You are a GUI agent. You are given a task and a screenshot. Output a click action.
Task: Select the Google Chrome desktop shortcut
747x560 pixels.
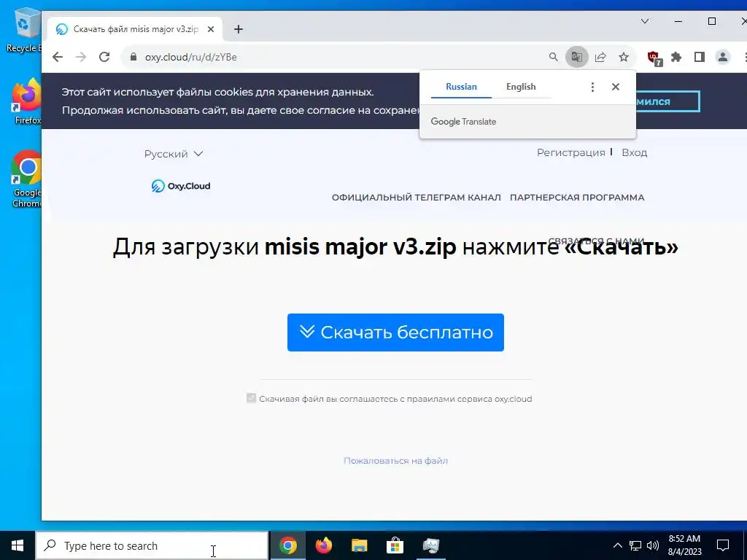point(26,179)
